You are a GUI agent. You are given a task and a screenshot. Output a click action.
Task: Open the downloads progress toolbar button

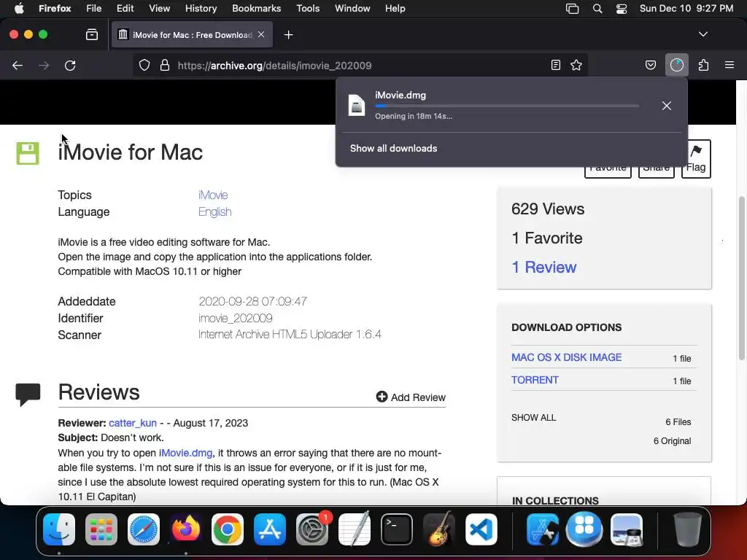(677, 65)
